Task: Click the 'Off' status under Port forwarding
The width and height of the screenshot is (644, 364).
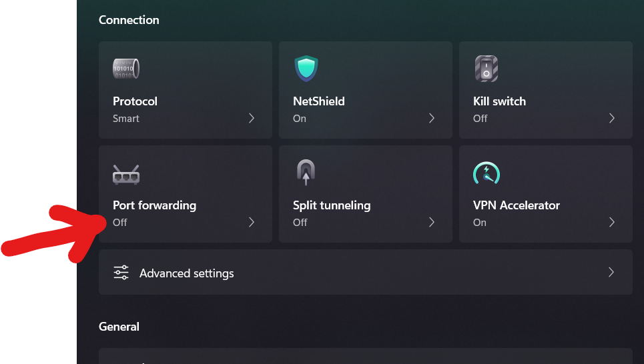Action: coord(120,223)
